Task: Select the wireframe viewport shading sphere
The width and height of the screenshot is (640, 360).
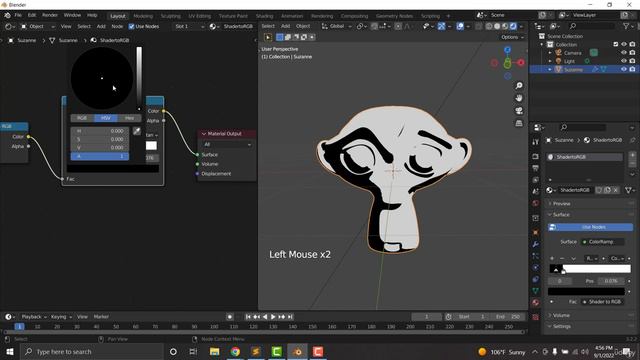Action: [489, 26]
